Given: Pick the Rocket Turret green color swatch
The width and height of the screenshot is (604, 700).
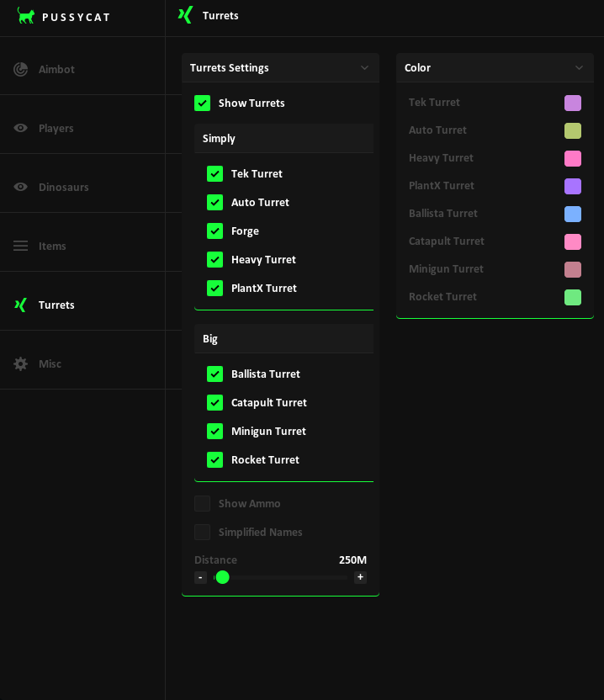Looking at the screenshot, I should (x=573, y=298).
